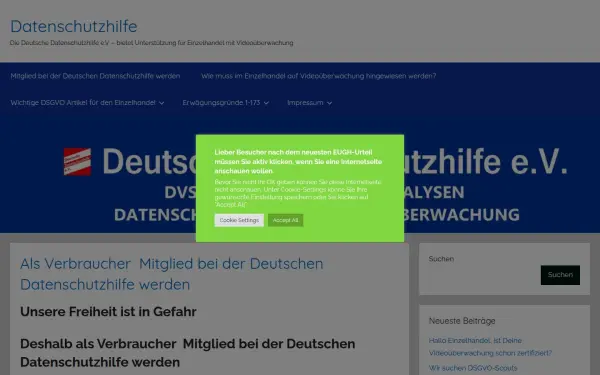Open post 'Hallo Einzelhandel, ist Deine Videoüberwachung schon zertifiziert?'
Screen dimensions: 600x375
(x=490, y=347)
